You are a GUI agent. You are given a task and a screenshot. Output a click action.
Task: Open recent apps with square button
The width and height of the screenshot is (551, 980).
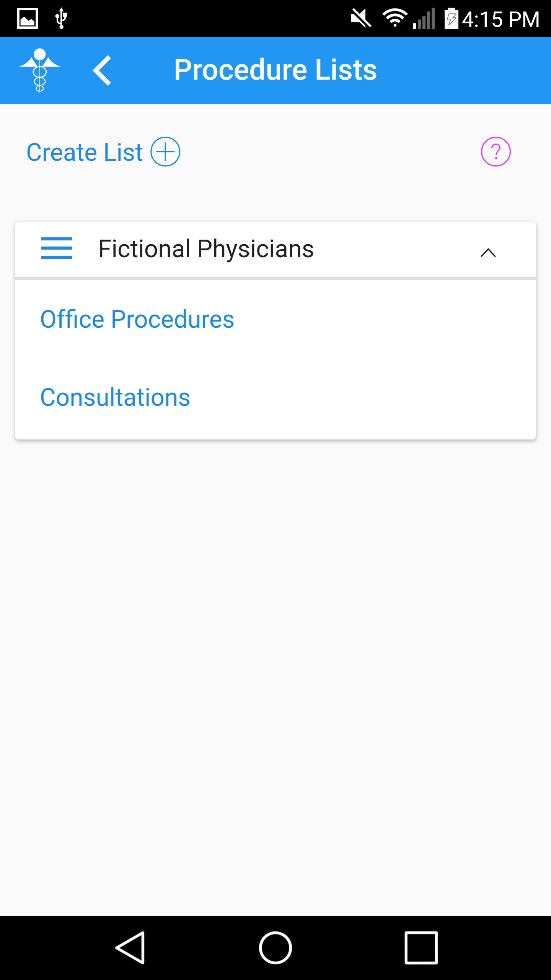[x=421, y=948]
